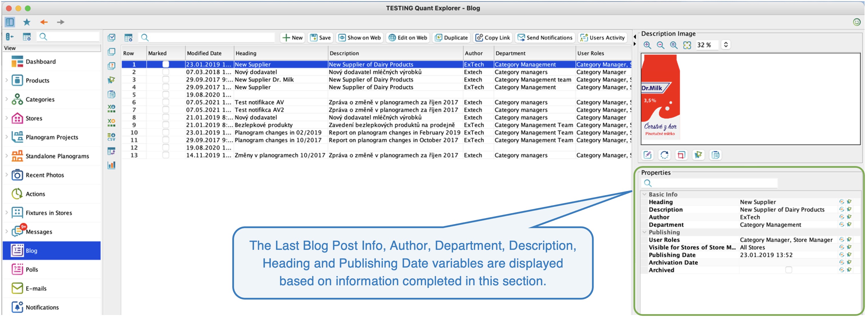Open Users Activity

pos(603,38)
